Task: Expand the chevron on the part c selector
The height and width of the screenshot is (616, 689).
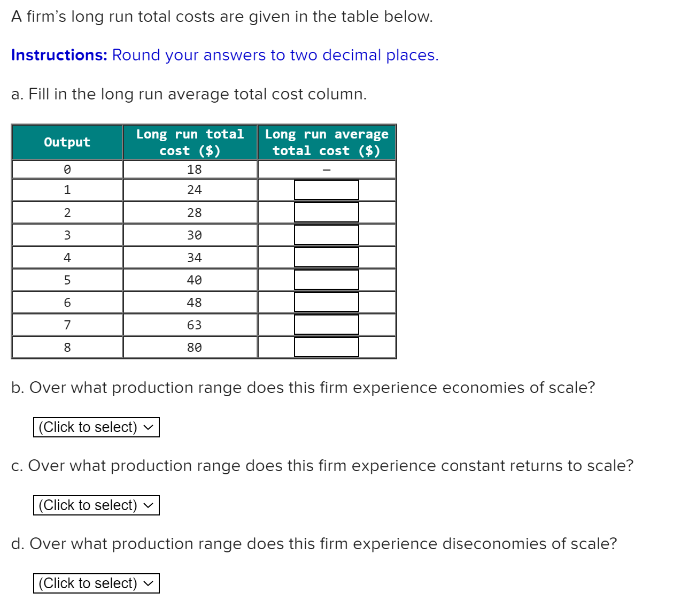Action: pos(148,504)
